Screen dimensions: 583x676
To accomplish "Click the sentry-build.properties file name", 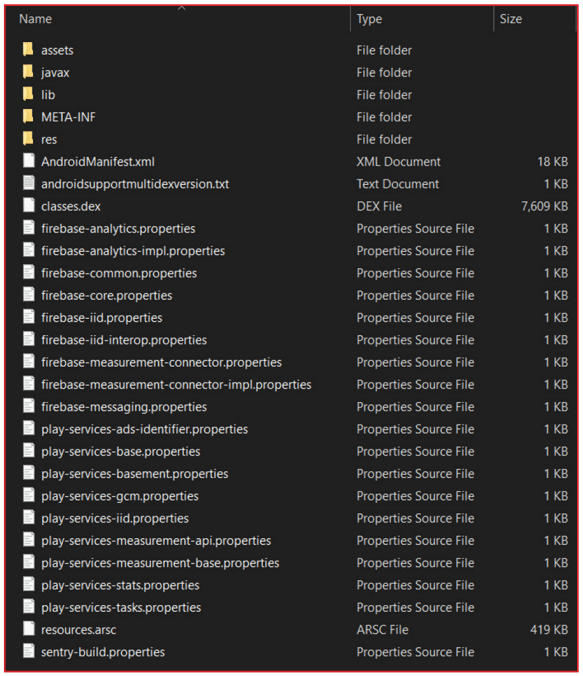I will click(103, 652).
